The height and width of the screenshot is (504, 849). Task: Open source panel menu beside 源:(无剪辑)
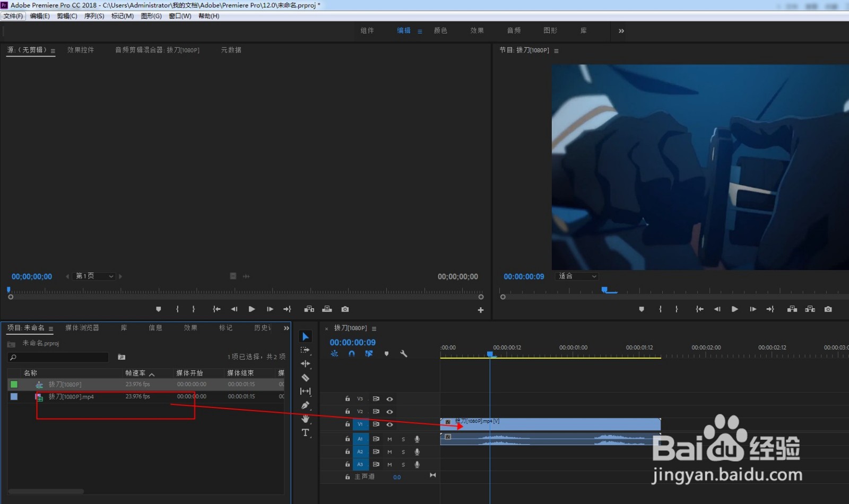click(x=53, y=51)
